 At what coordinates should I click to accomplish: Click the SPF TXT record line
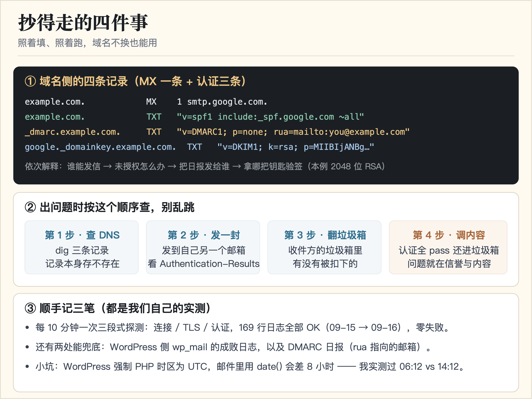pos(194,117)
